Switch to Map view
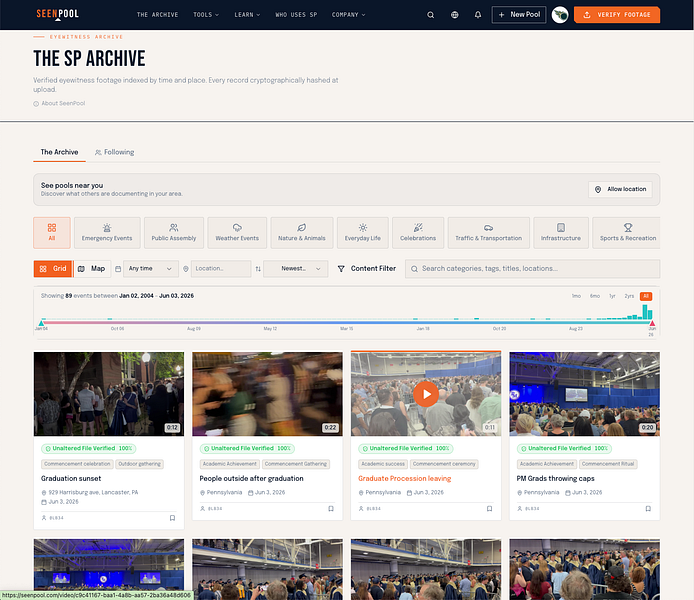The height and width of the screenshot is (600, 694). tap(92, 269)
